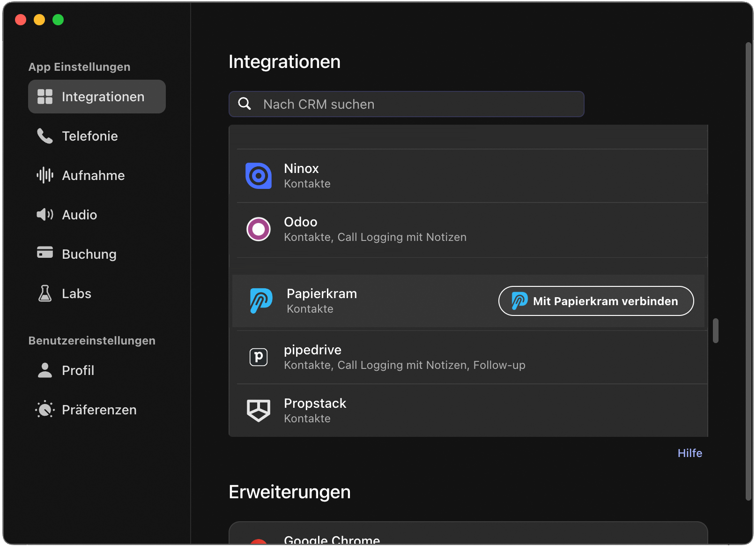Open the Integrationen settings section

click(x=97, y=97)
